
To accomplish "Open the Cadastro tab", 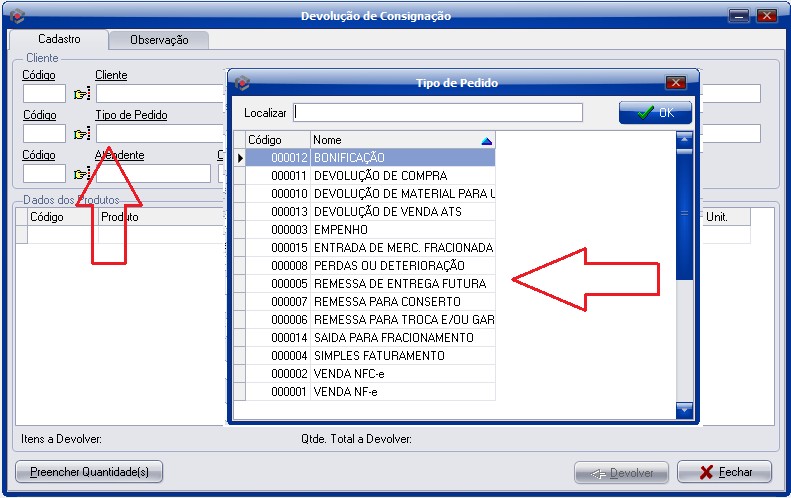I will tap(59, 39).
